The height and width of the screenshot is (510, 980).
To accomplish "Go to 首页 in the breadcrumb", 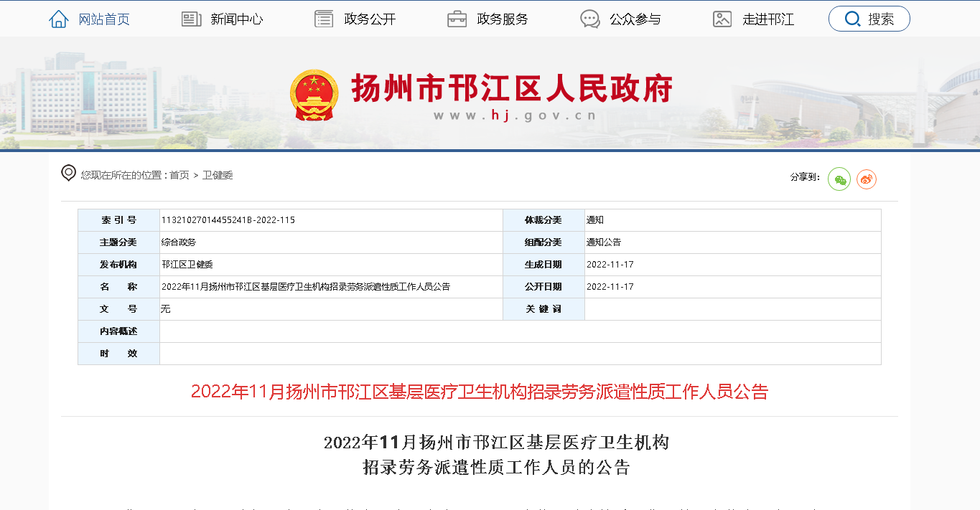I will click(179, 175).
